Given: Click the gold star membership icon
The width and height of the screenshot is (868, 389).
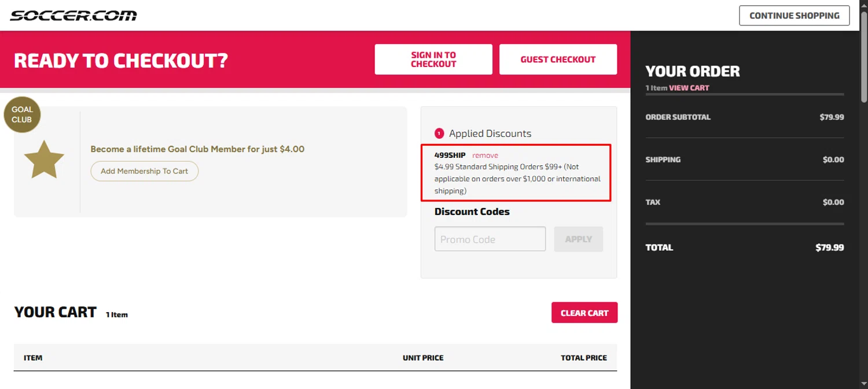Looking at the screenshot, I should pos(44,160).
